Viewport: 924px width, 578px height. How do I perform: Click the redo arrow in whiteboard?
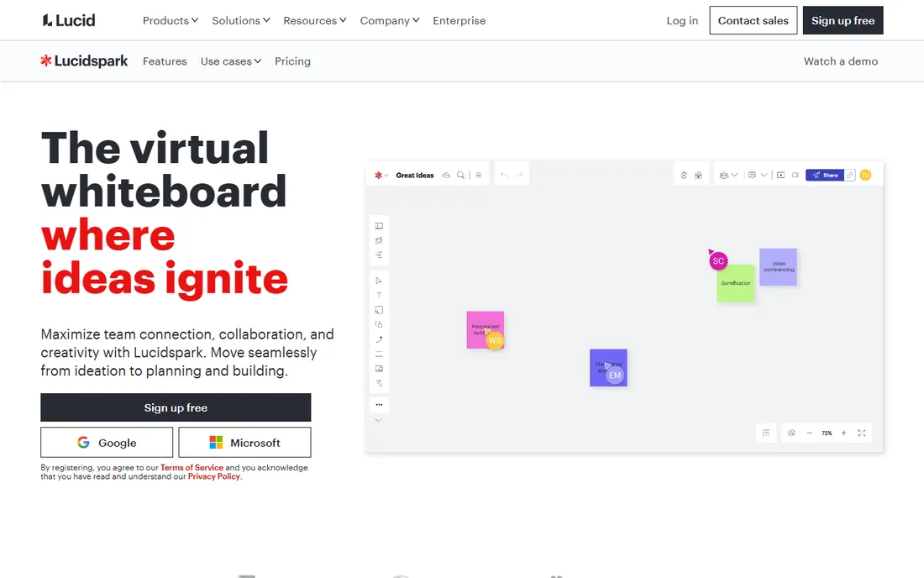pyautogui.click(x=519, y=175)
